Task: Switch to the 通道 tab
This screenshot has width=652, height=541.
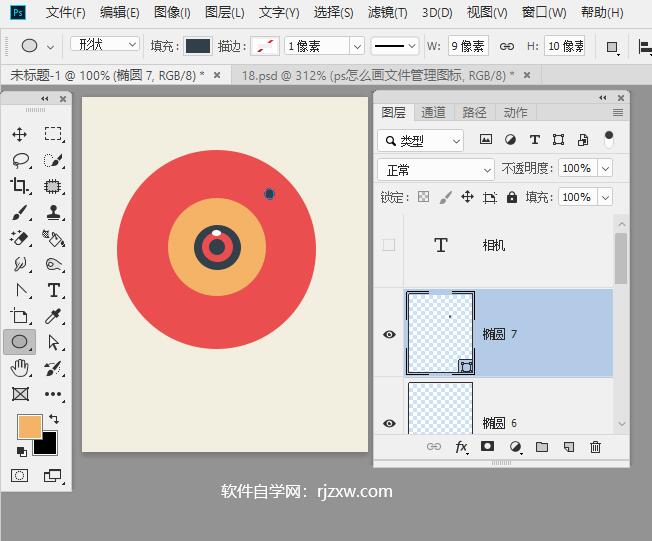Action: (x=433, y=112)
